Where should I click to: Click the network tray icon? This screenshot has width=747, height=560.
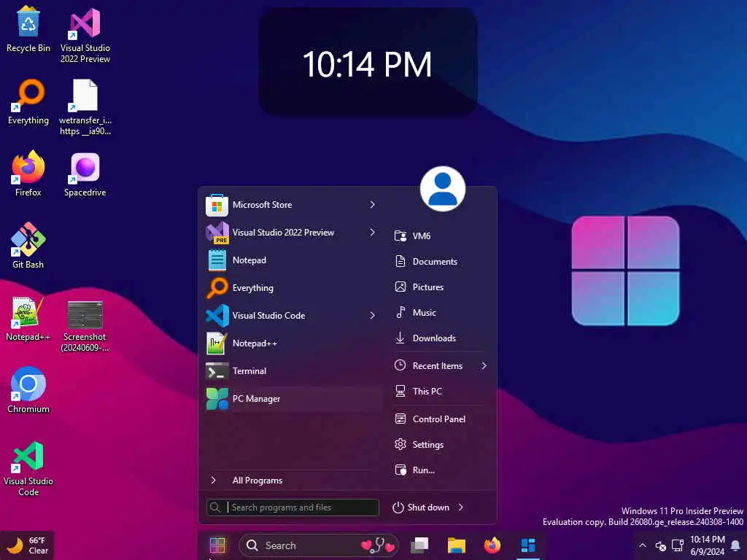(x=678, y=545)
